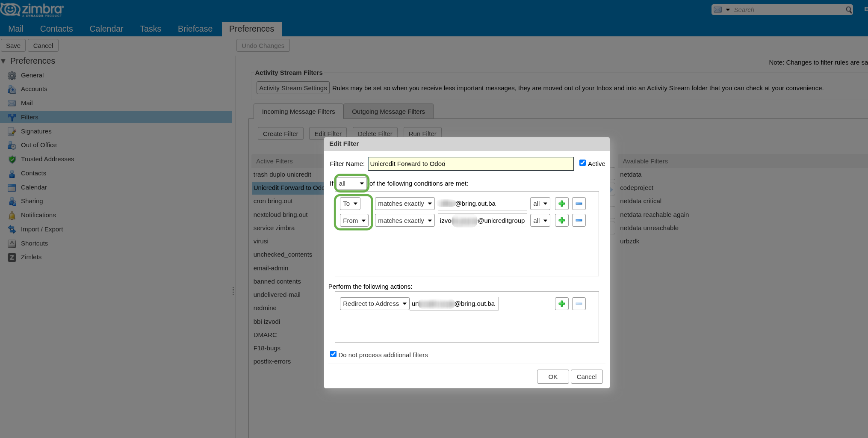
Task: Open the 'all' conditions match dropdown
Action: click(x=351, y=183)
